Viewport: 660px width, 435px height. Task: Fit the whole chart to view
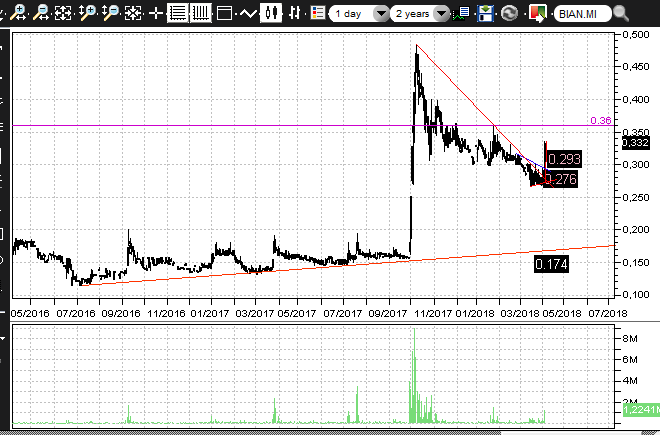(64, 13)
